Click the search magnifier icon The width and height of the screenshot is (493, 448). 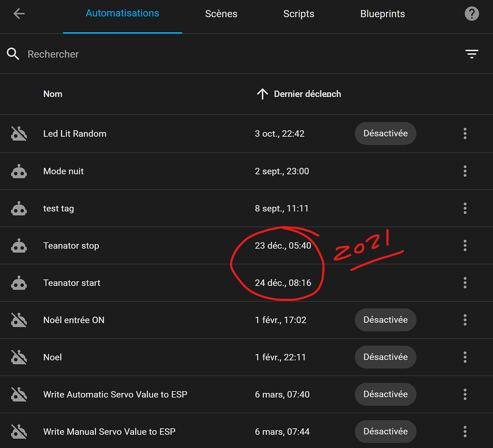(13, 53)
